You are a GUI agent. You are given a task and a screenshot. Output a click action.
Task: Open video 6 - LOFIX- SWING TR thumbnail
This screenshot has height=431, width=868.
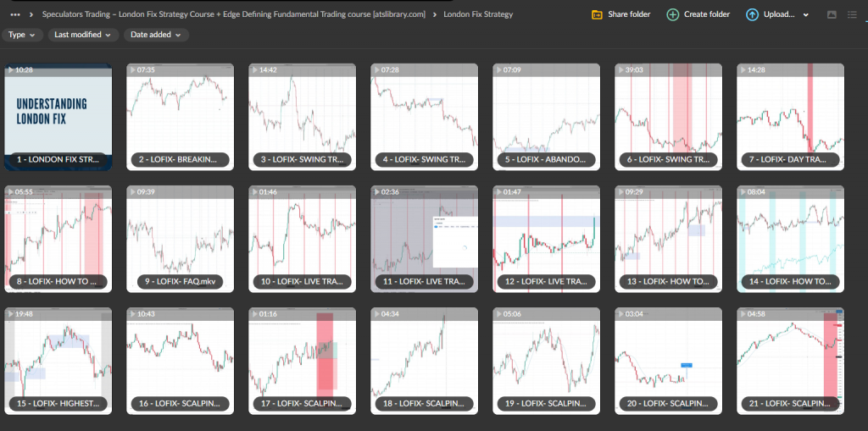click(668, 117)
